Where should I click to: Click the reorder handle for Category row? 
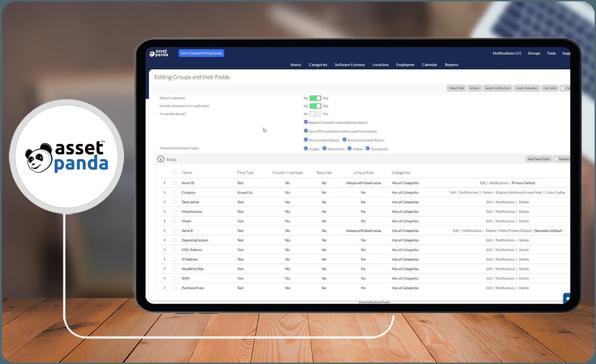[x=165, y=193]
